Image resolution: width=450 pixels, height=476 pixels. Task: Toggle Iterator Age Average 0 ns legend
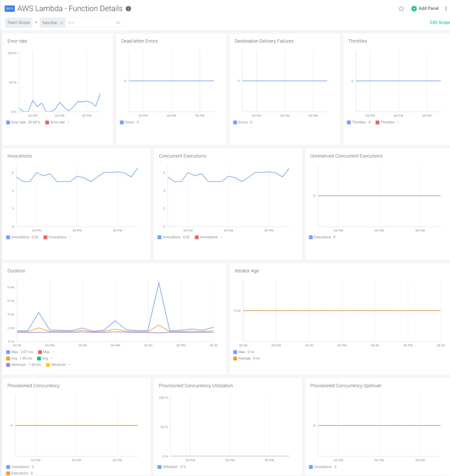[x=247, y=358]
